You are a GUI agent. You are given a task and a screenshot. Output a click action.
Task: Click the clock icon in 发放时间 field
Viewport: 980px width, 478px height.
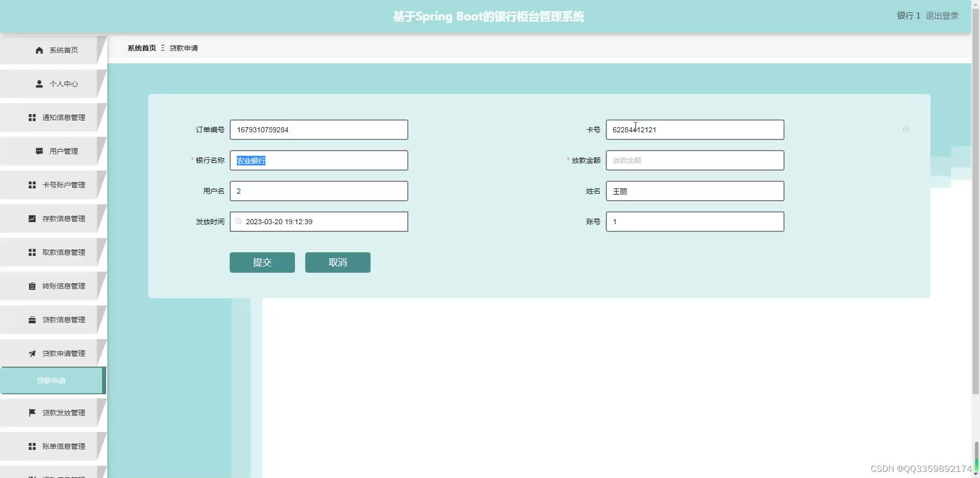point(238,221)
